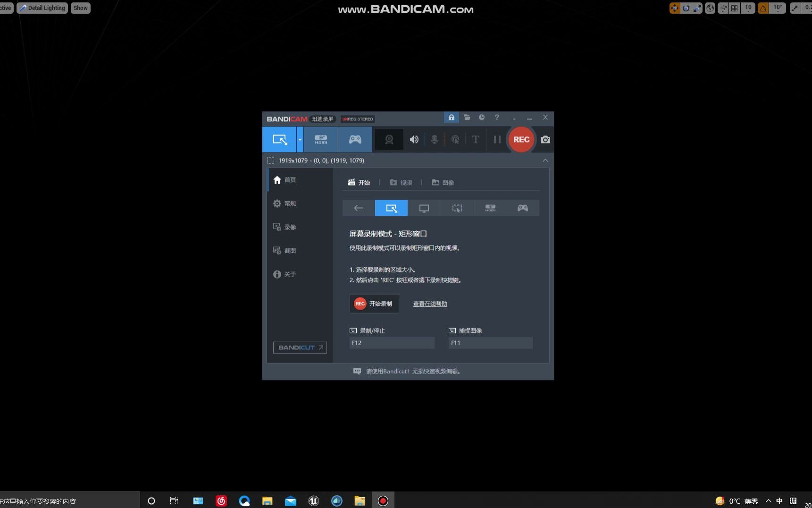Click the F12 record/stop hotkey field
The image size is (812, 508).
(392, 343)
